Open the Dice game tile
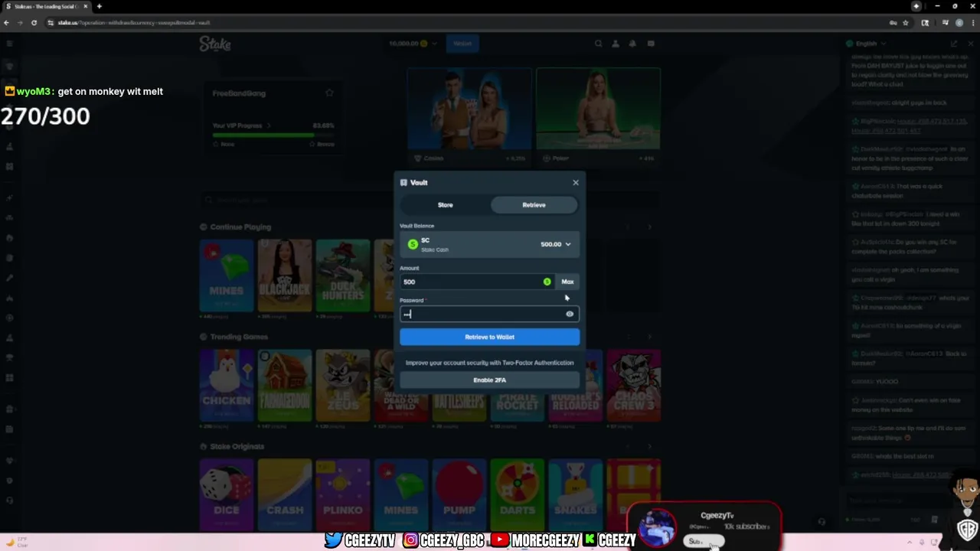The height and width of the screenshot is (551, 980). [227, 495]
